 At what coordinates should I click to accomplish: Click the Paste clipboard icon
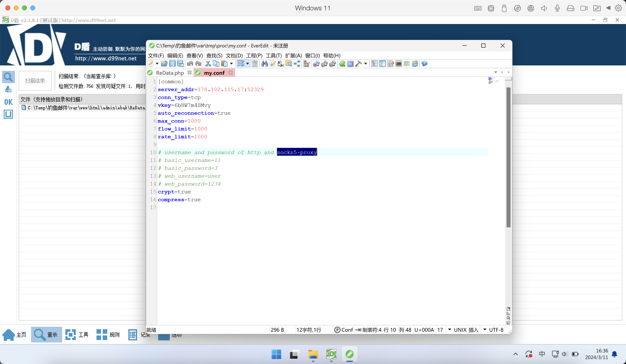click(224, 64)
